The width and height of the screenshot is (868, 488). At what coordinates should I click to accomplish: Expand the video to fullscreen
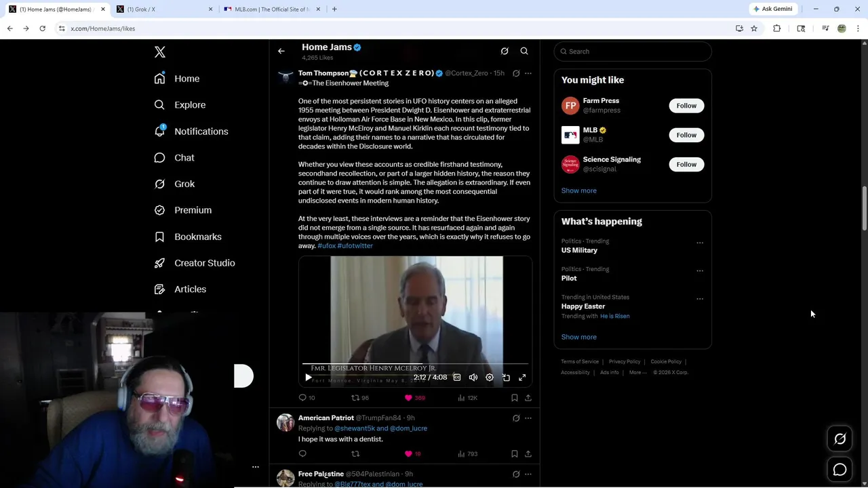click(522, 378)
